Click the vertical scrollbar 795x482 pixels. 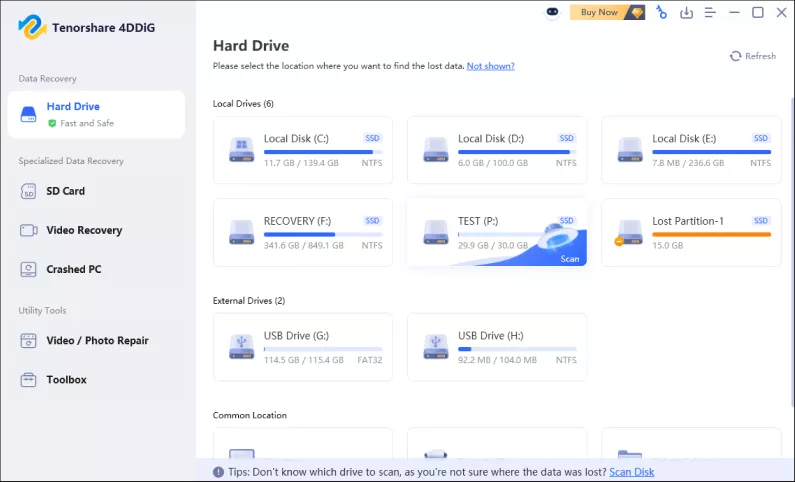click(x=792, y=251)
